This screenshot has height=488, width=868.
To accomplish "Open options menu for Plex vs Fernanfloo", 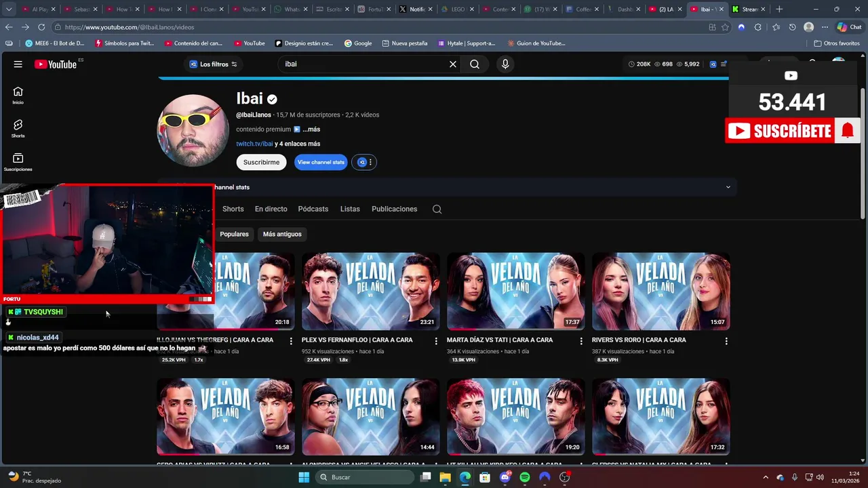I will [436, 341].
